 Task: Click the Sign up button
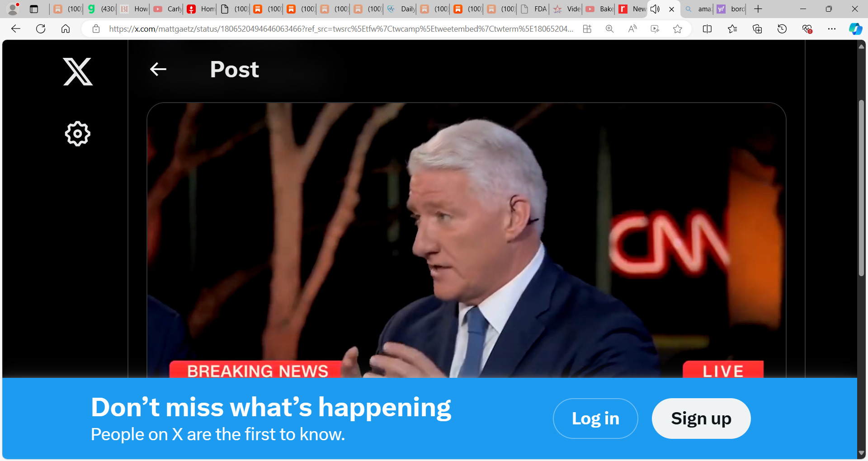701,419
